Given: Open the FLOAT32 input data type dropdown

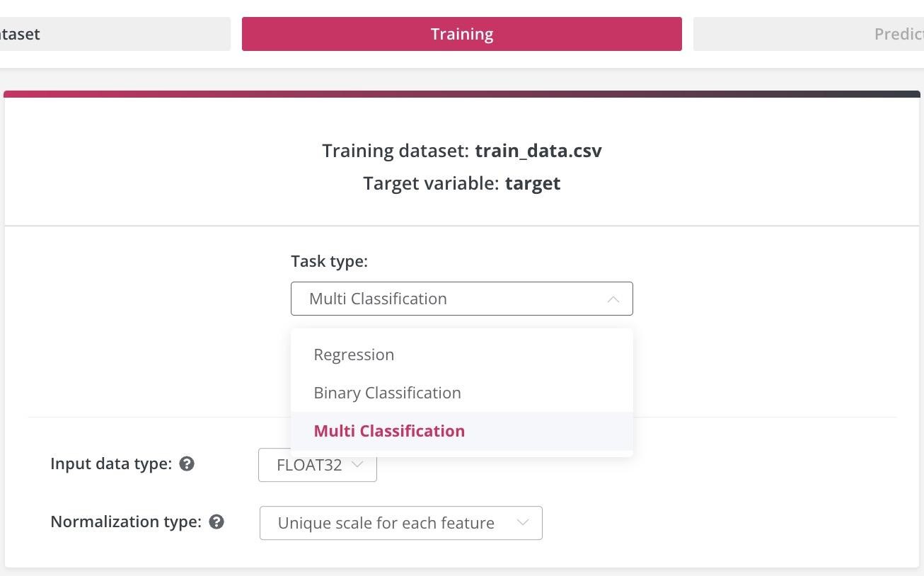Looking at the screenshot, I should (310, 465).
